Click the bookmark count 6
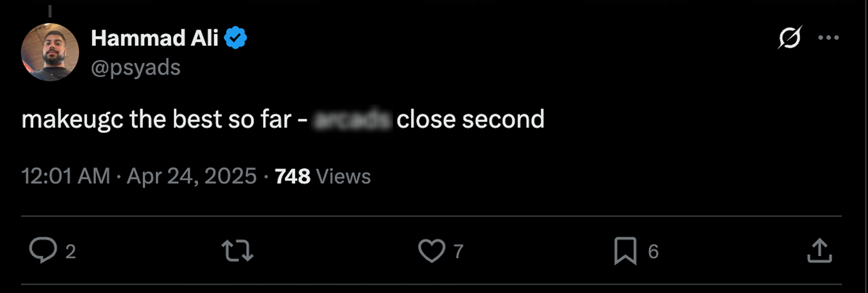The width and height of the screenshot is (868, 293). (x=653, y=251)
